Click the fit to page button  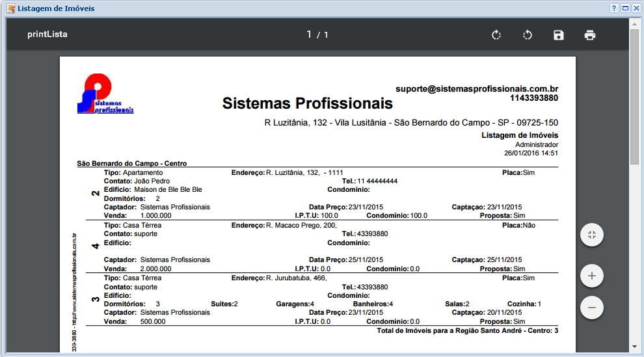click(x=592, y=235)
